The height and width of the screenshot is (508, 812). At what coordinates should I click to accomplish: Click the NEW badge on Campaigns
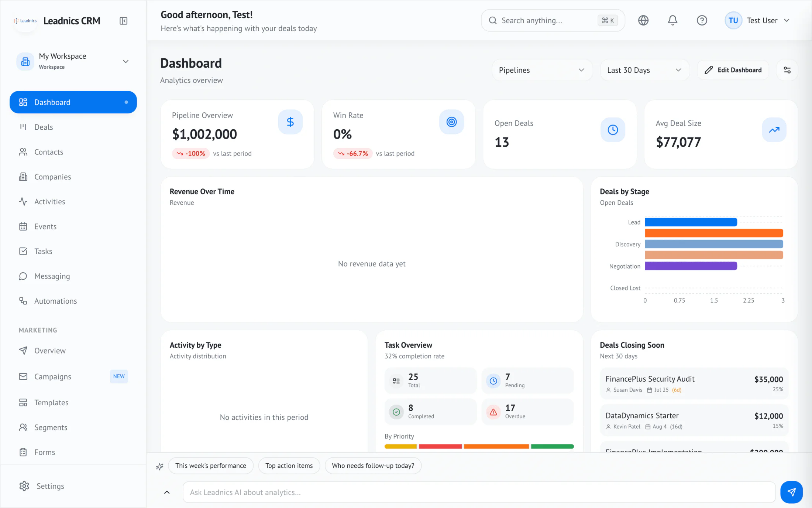[x=119, y=376]
